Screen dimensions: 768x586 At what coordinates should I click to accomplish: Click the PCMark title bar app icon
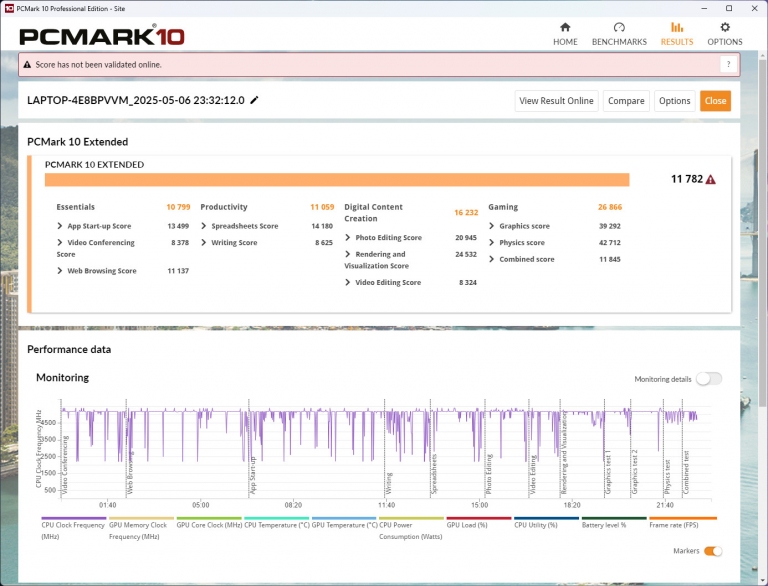pos(9,8)
